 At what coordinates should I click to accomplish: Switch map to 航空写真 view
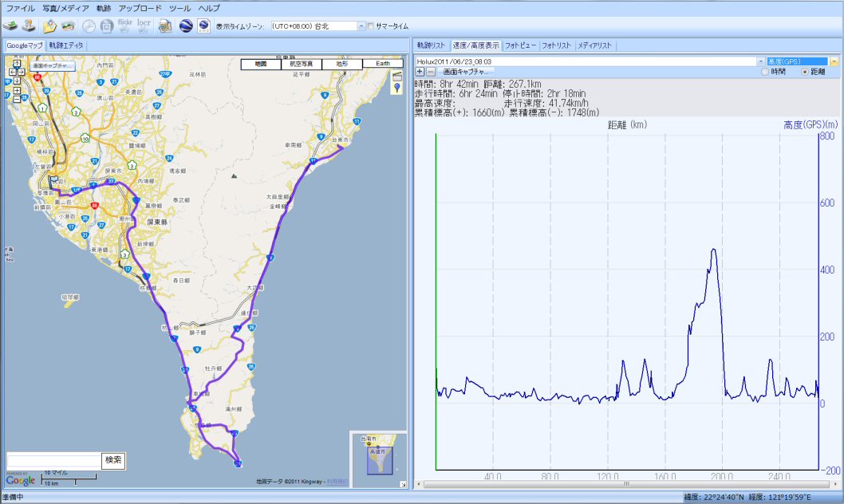(x=302, y=64)
